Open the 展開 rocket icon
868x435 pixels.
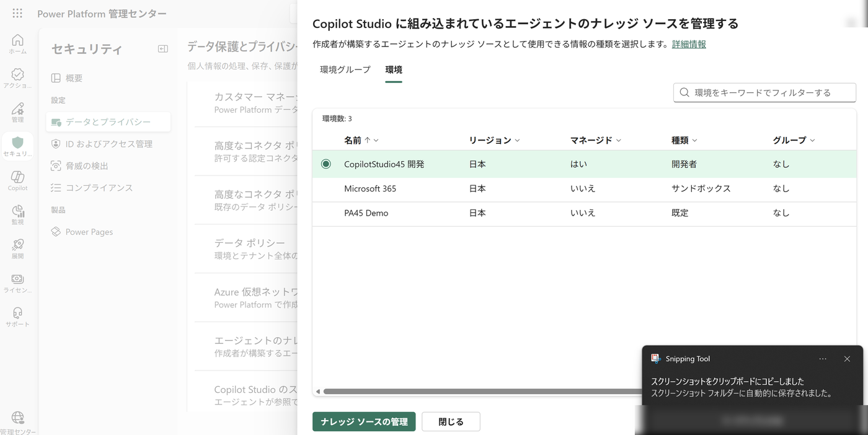(x=17, y=248)
